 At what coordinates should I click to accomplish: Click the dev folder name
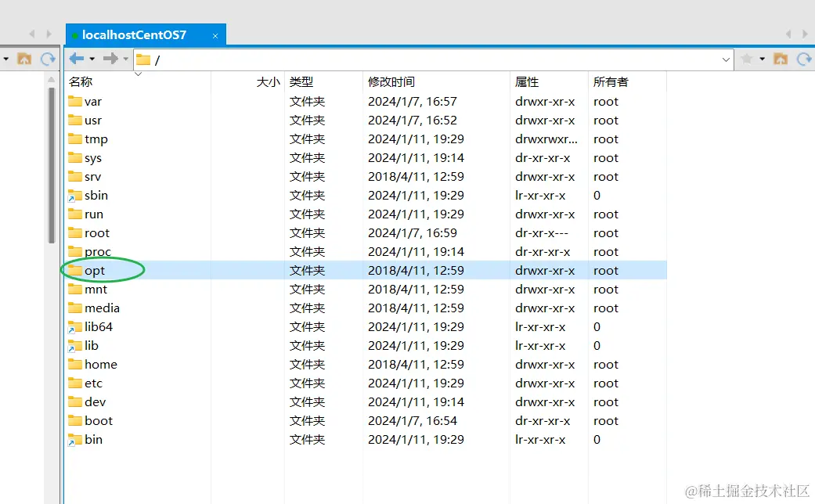coord(95,401)
